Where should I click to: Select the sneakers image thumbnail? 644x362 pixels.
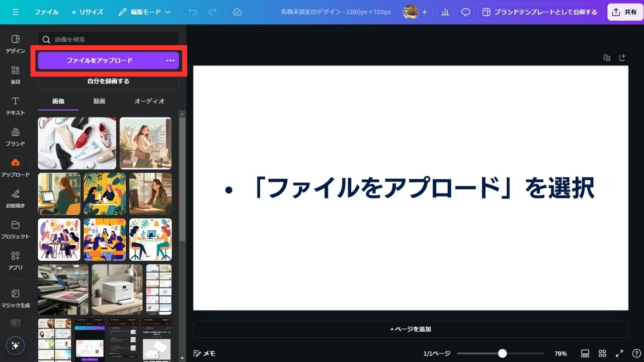(76, 143)
